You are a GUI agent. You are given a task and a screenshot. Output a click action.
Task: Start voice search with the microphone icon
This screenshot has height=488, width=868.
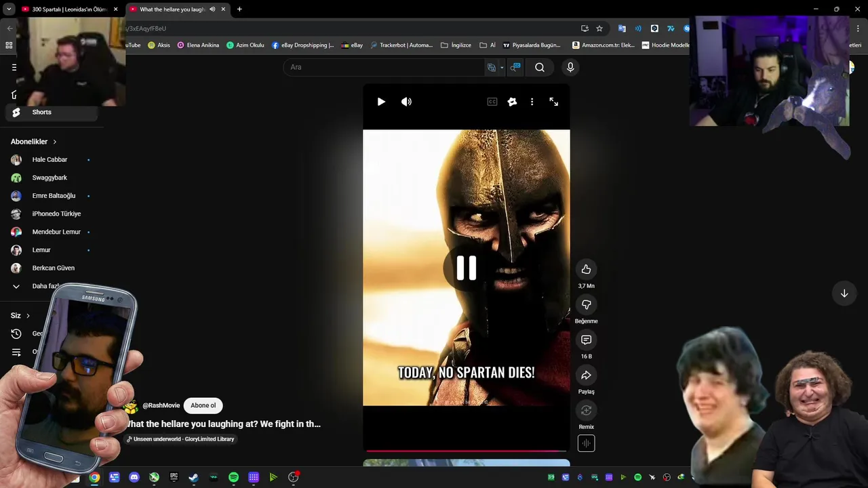(x=570, y=67)
